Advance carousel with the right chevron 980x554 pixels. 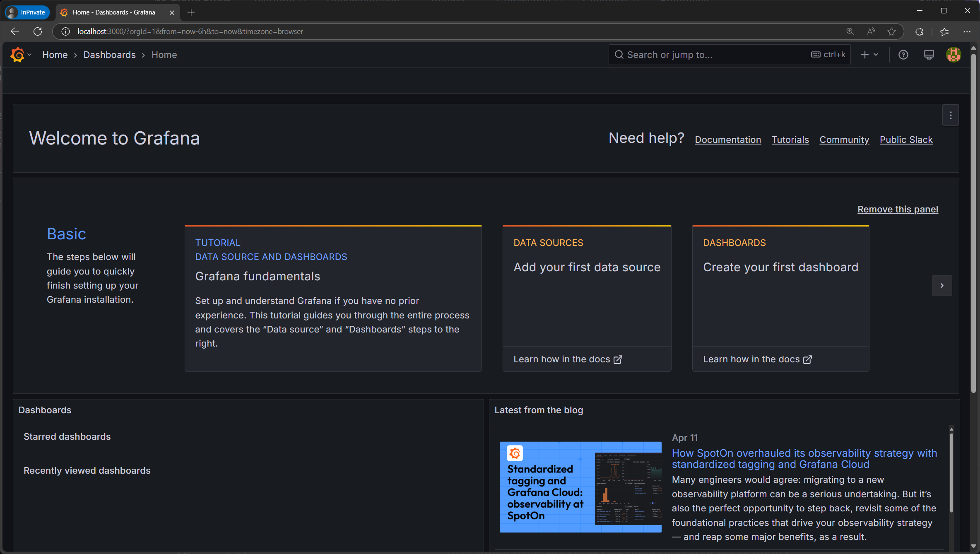(941, 286)
